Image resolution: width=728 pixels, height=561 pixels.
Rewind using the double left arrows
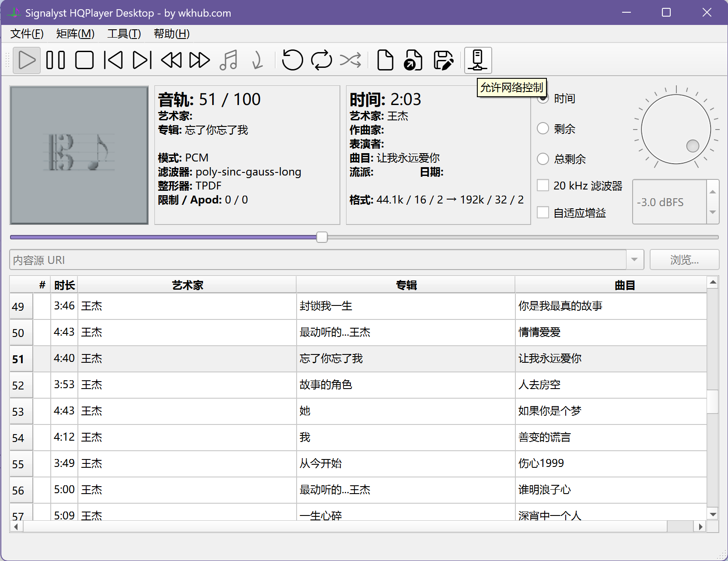click(x=171, y=60)
